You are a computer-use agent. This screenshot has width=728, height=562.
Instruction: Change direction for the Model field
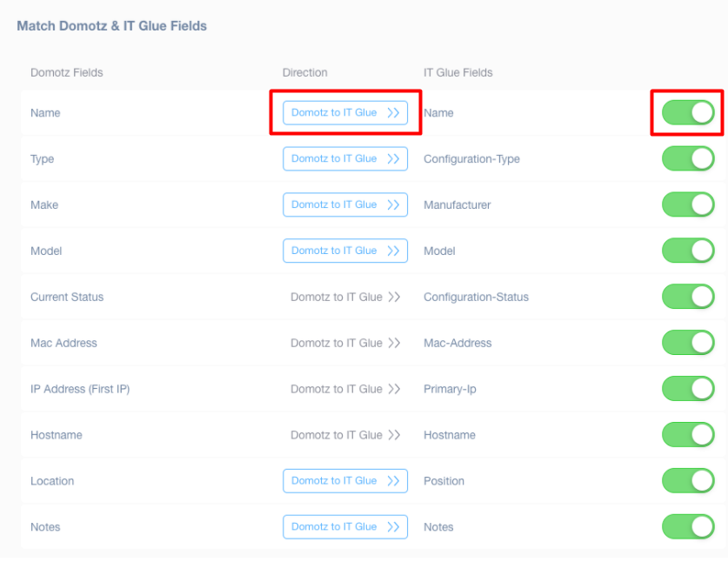[344, 251]
